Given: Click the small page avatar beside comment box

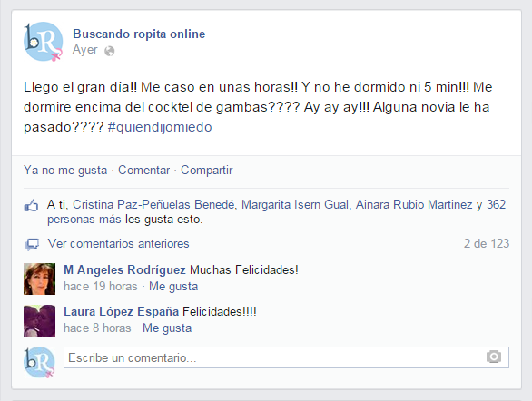Looking at the screenshot, I should click(39, 362).
